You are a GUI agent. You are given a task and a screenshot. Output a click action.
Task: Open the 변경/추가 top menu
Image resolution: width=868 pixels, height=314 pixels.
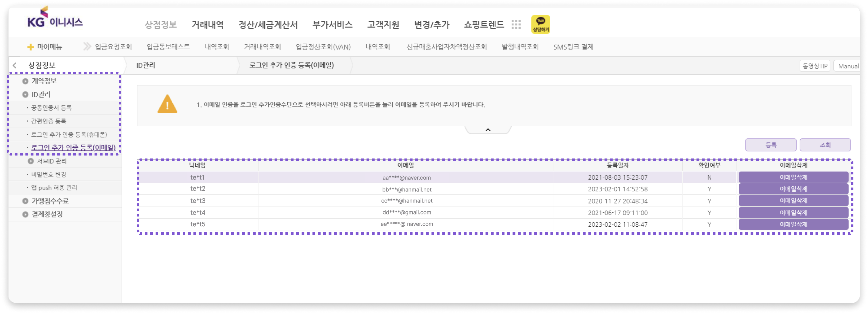(432, 25)
